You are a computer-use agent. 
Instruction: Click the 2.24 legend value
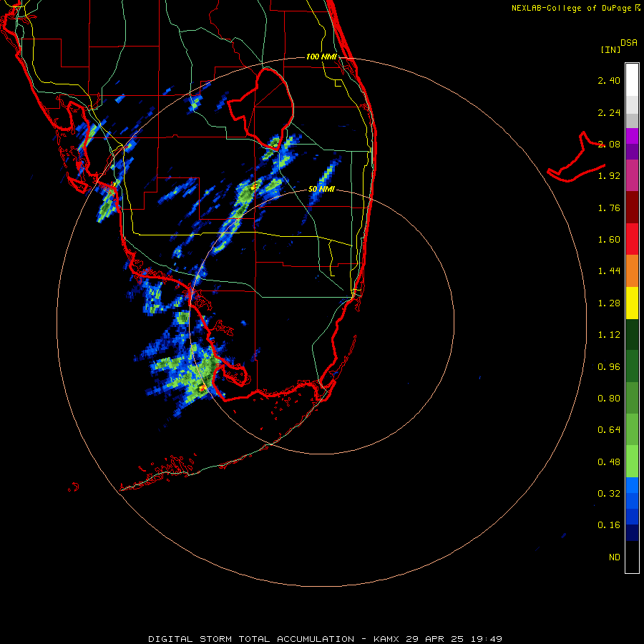coord(609,112)
